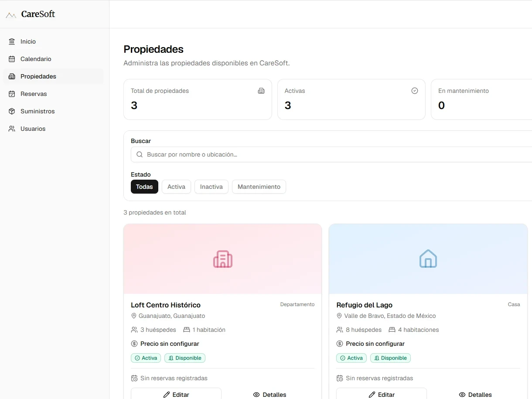Screen dimensions: 532x399
Task: Click the Loft Centro Histórico title
Action: pos(166,305)
